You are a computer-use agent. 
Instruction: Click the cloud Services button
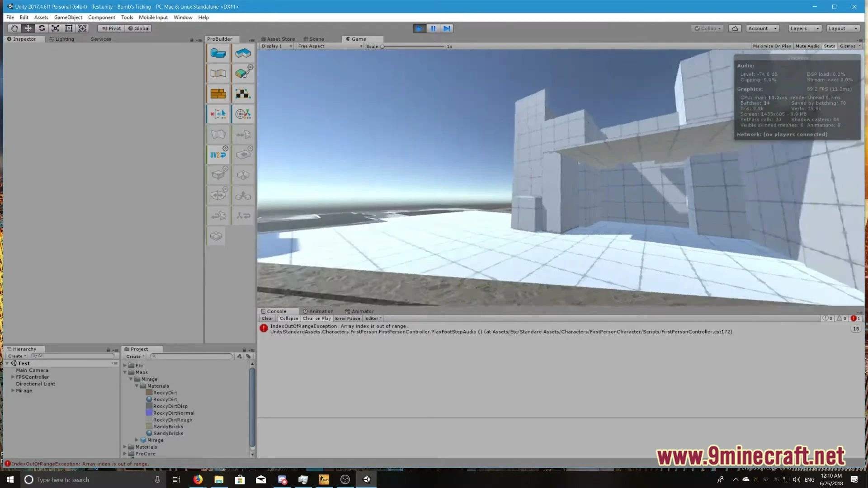(735, 28)
